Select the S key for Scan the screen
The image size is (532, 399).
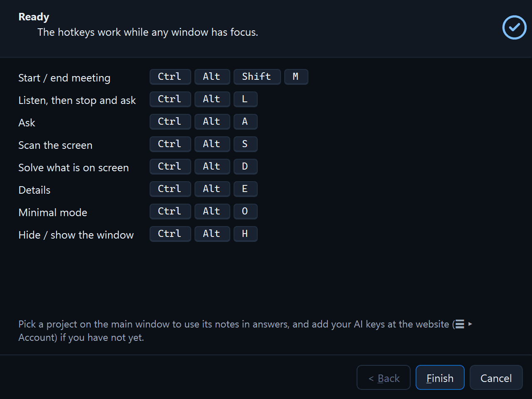click(x=245, y=144)
